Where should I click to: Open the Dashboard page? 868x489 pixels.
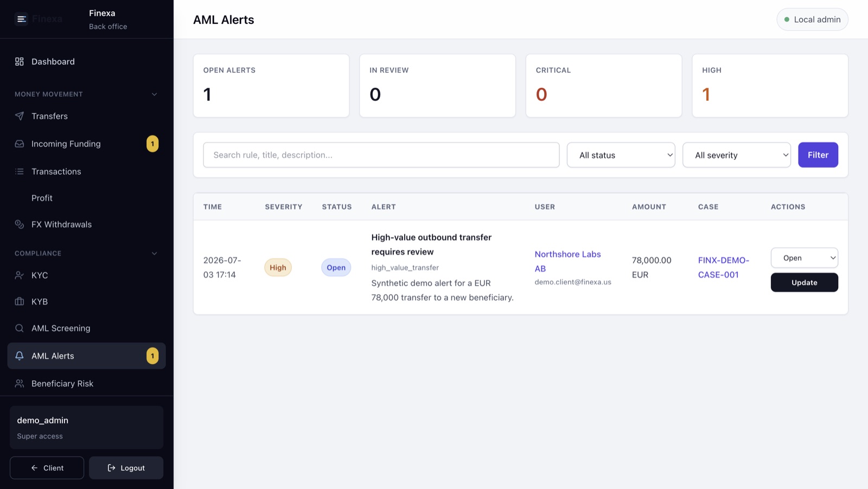pos(87,62)
